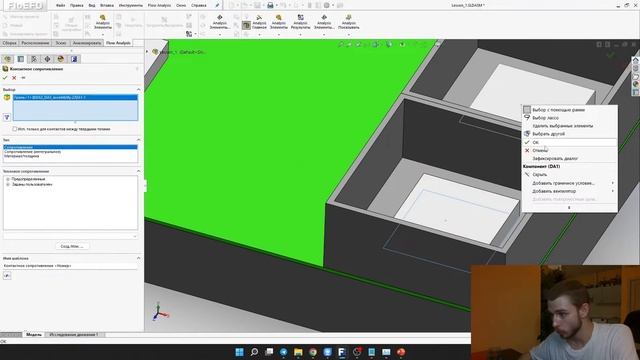This screenshot has height=360, width=640.
Task: Open the FeatureManager design tree tab
Action: coord(8,59)
